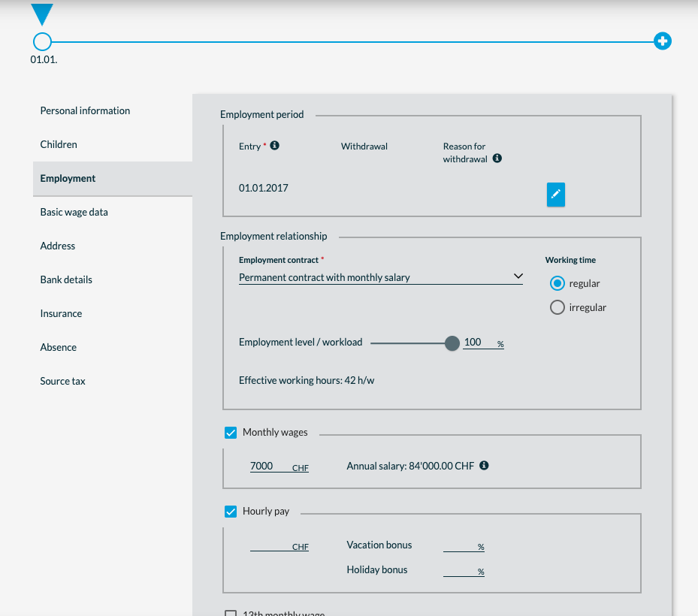This screenshot has width=698, height=616.
Task: Show info for Reason for withdrawal
Action: click(x=497, y=158)
